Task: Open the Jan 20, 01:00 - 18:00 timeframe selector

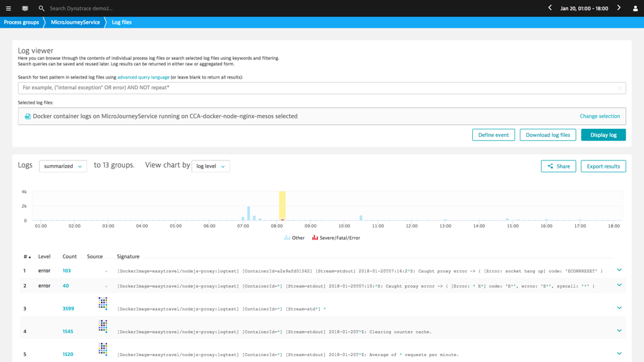Action: point(584,8)
